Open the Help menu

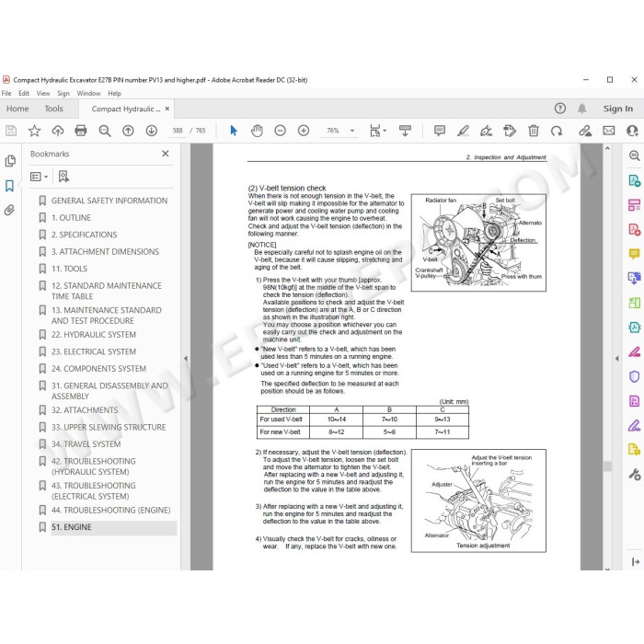pyautogui.click(x=115, y=93)
